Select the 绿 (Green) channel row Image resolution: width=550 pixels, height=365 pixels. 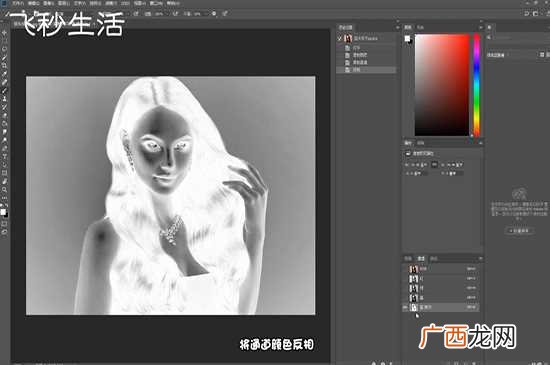pyautogui.click(x=441, y=288)
